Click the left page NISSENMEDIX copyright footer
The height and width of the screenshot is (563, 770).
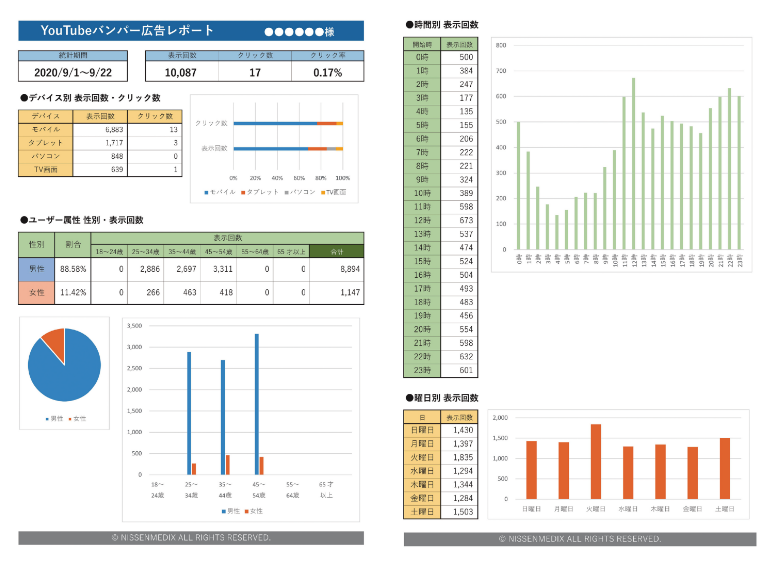pos(190,538)
